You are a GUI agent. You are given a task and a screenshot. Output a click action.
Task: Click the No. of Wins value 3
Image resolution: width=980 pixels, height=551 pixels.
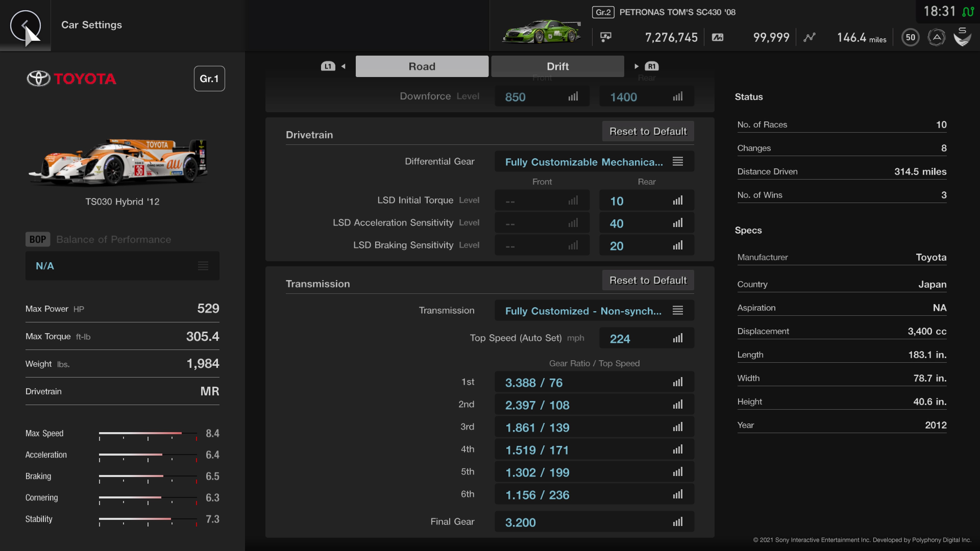tap(944, 195)
